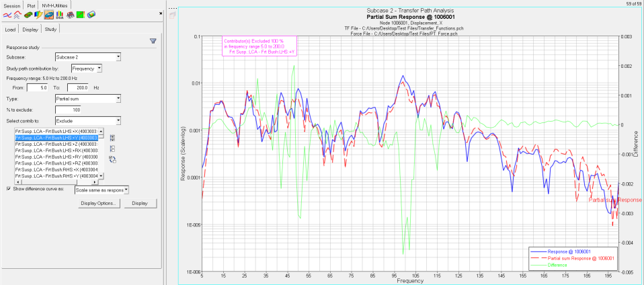Screen dimensions: 644x285
Task: Click the magenta Contributor(s) Excluded note box
Action: (x=259, y=46)
